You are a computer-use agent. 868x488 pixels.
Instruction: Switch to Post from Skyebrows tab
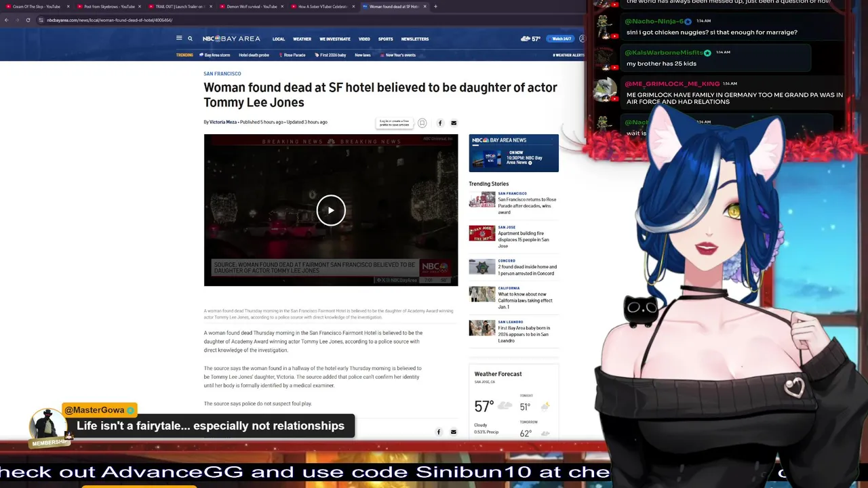[x=108, y=6]
